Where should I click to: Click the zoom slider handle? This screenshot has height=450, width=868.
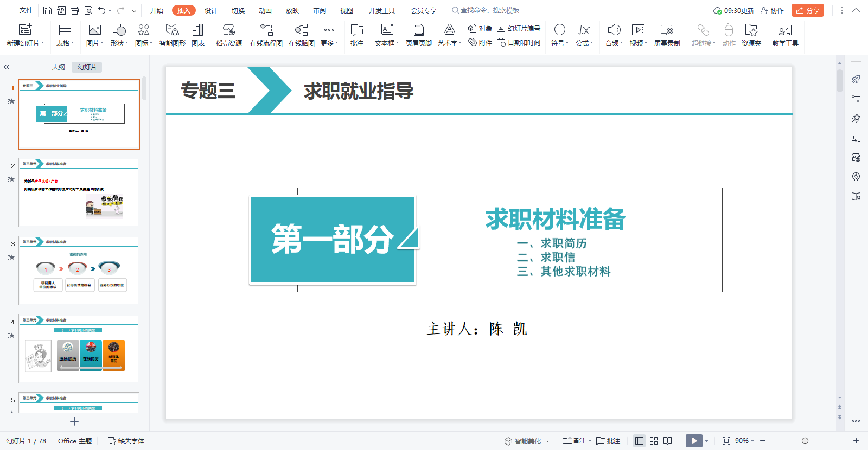pyautogui.click(x=805, y=441)
